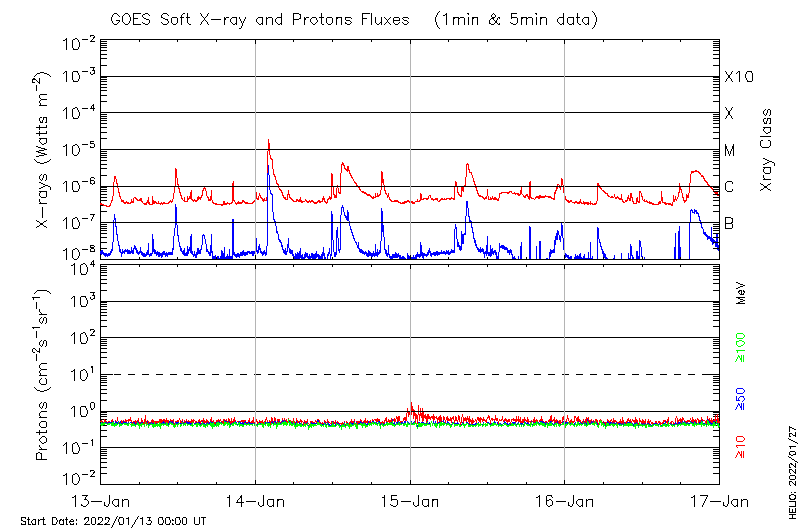The image size is (800, 530).
Task: Click the Xray Class axis title
Action: 766,149
